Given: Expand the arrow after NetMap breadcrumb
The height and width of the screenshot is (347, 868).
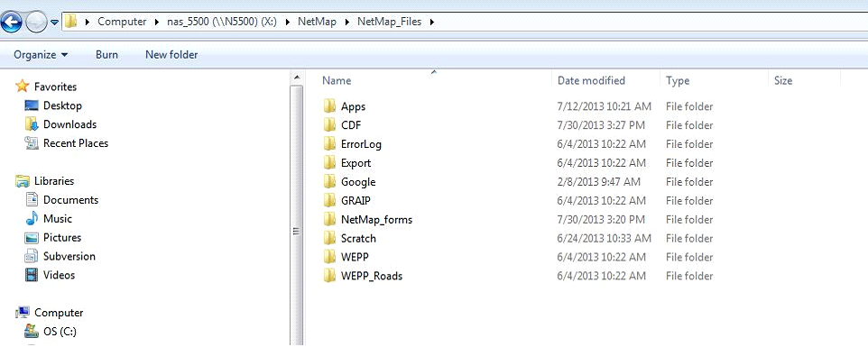Looking at the screenshot, I should [x=347, y=23].
